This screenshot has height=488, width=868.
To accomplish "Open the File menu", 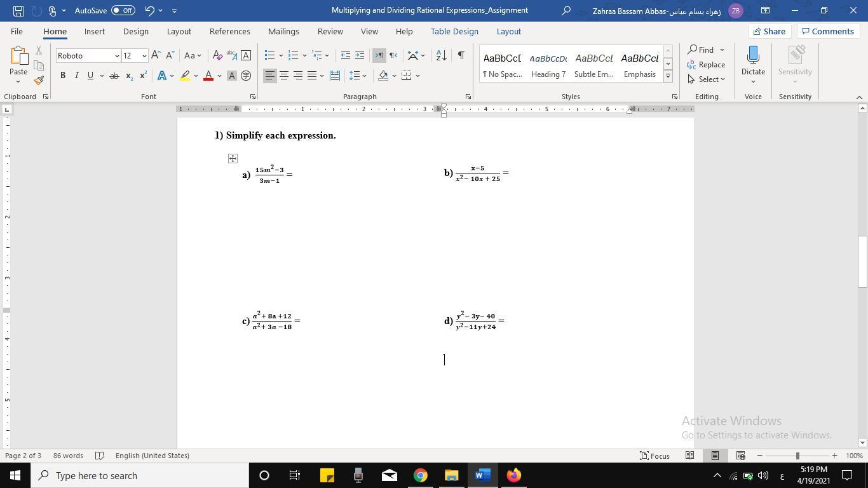I will [x=17, y=31].
